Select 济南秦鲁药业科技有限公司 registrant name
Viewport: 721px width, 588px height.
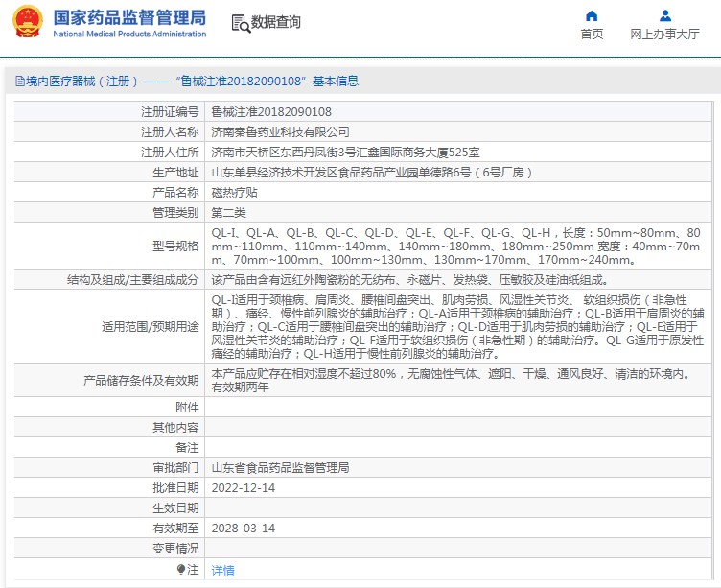pos(280,132)
